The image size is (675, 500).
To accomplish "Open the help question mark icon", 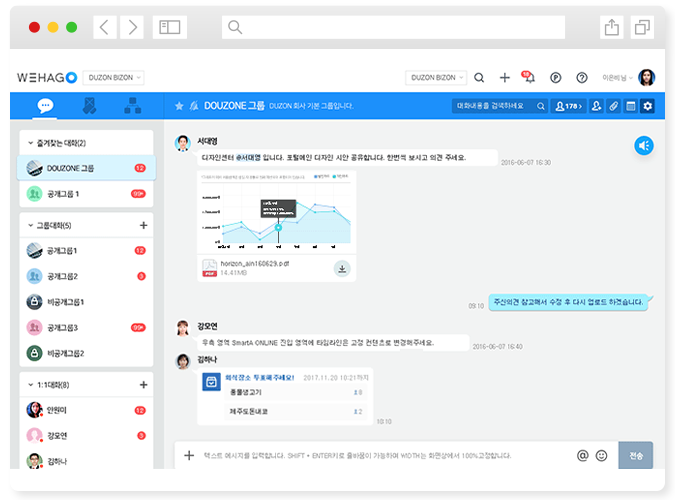I will pyautogui.click(x=582, y=78).
